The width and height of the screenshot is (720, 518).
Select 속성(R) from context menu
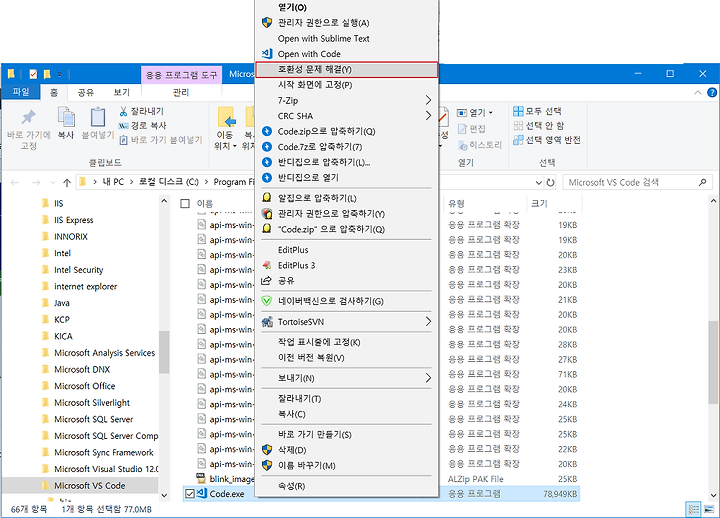click(x=346, y=486)
